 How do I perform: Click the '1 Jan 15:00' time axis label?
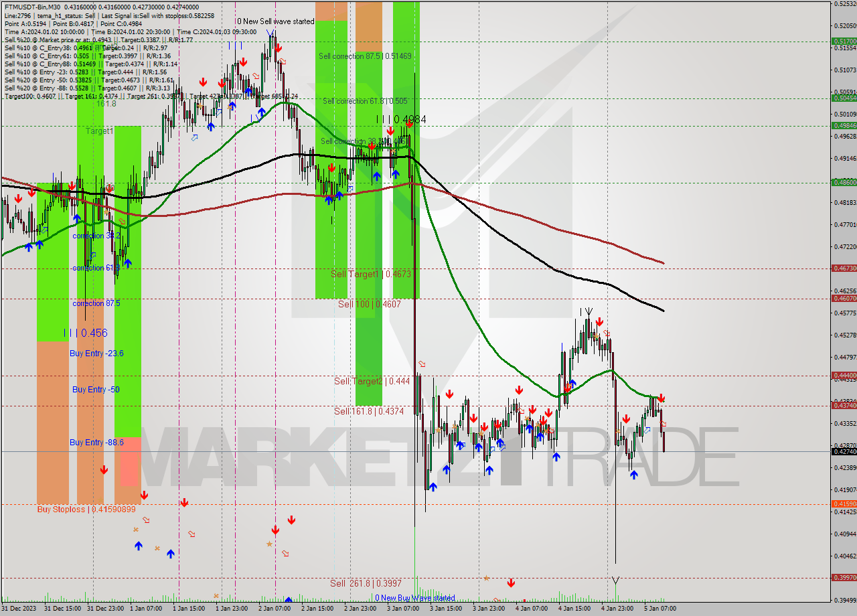(x=189, y=609)
